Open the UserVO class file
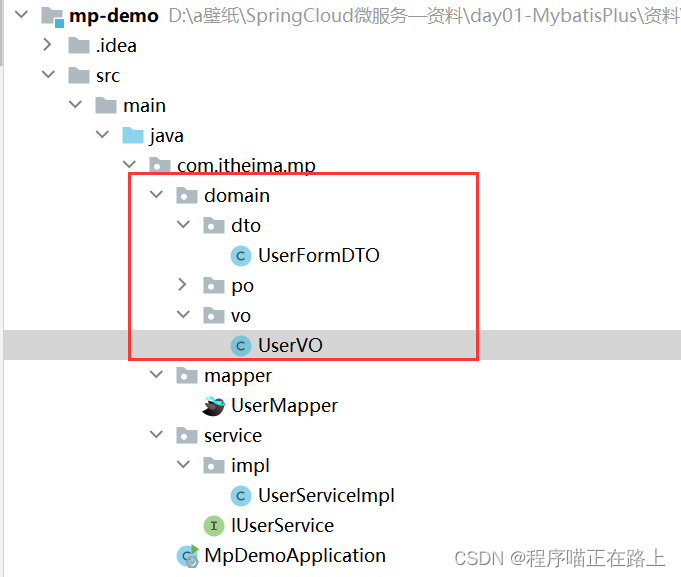This screenshot has width=681, height=577. coord(290,345)
